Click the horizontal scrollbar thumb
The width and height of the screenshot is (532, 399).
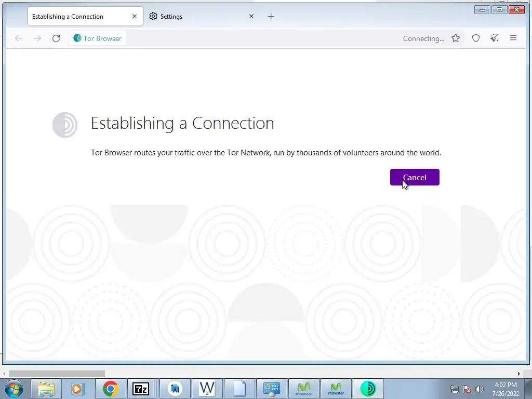point(57,374)
